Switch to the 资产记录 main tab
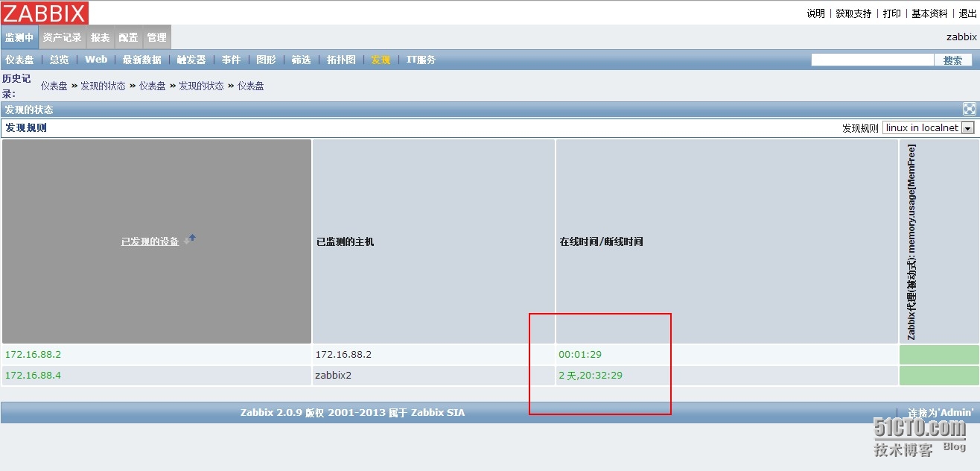This screenshot has height=471, width=980. [x=62, y=37]
